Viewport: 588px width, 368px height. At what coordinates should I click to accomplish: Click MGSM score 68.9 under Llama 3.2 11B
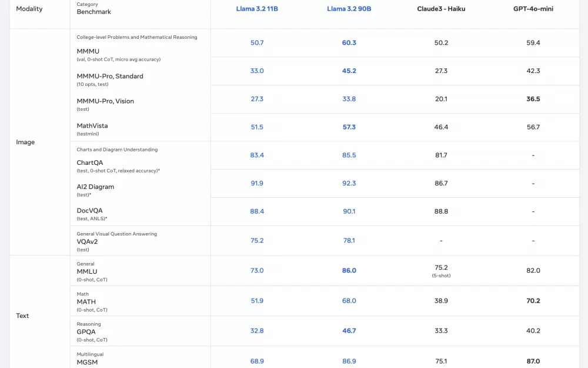[257, 362]
